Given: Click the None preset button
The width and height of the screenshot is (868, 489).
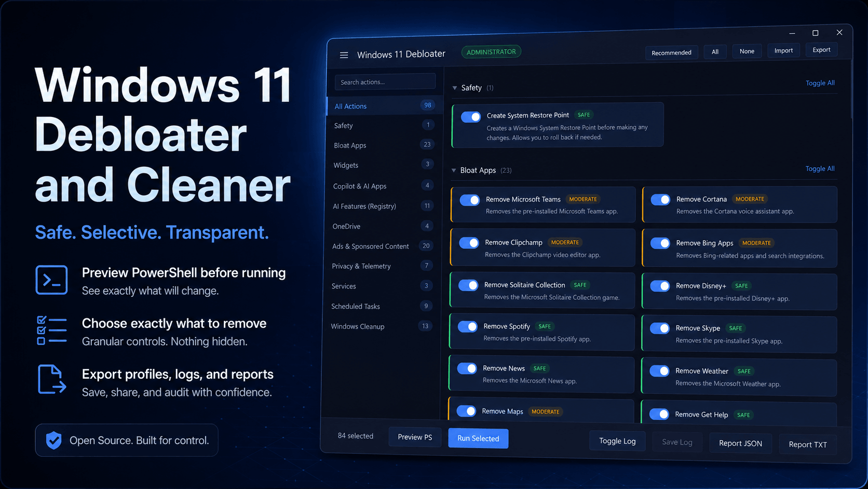Looking at the screenshot, I should tap(747, 51).
